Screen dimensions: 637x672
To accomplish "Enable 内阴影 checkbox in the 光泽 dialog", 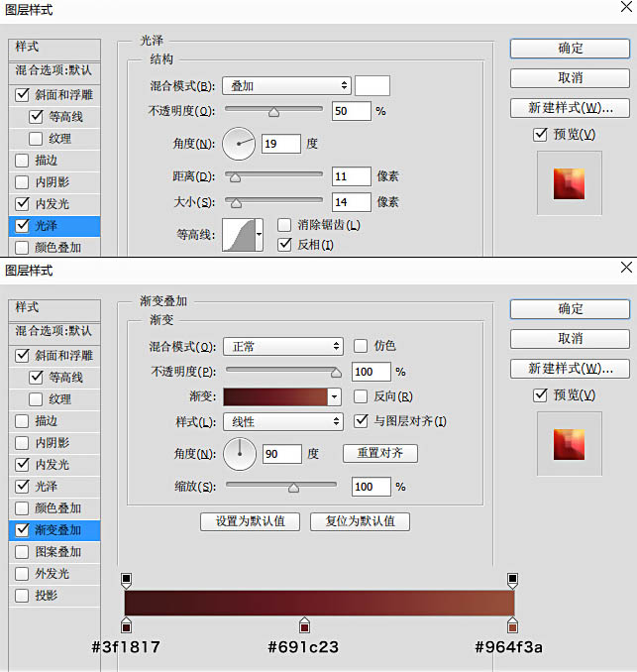I will click(x=22, y=182).
